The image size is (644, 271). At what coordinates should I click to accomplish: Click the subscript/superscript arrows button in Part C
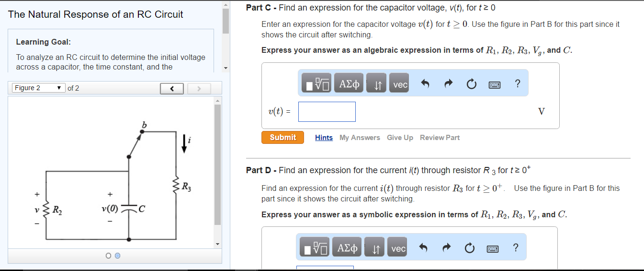pyautogui.click(x=377, y=85)
